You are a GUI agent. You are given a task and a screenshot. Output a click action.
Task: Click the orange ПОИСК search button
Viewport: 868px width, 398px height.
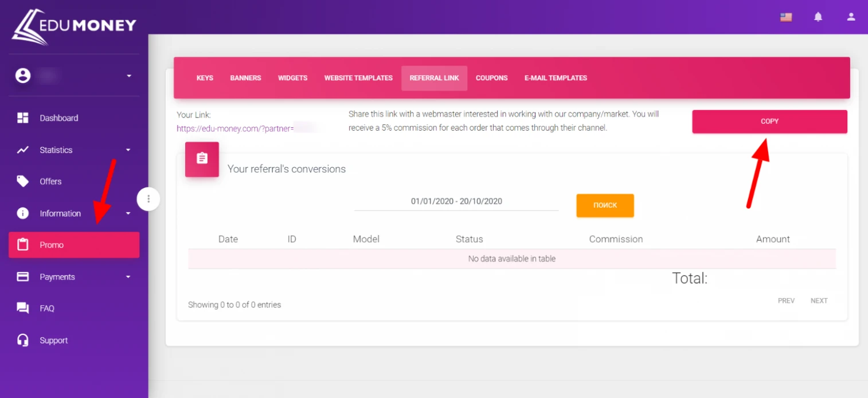click(x=605, y=205)
